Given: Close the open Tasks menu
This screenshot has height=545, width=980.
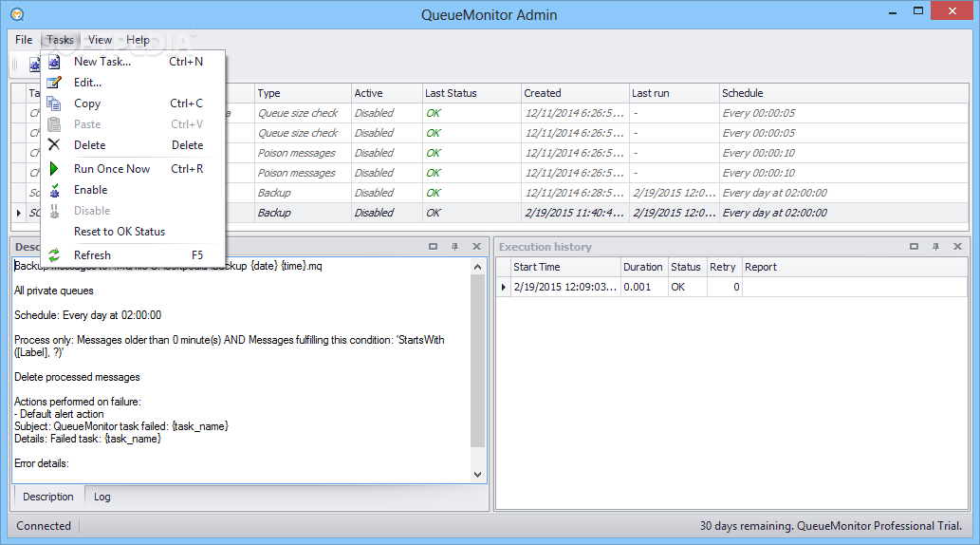Looking at the screenshot, I should click(60, 40).
